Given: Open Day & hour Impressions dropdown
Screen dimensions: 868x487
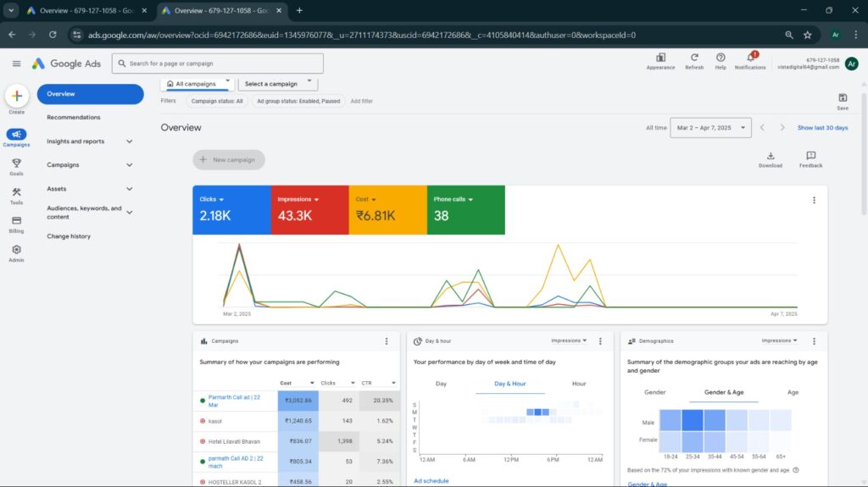Looking at the screenshot, I should pos(569,340).
